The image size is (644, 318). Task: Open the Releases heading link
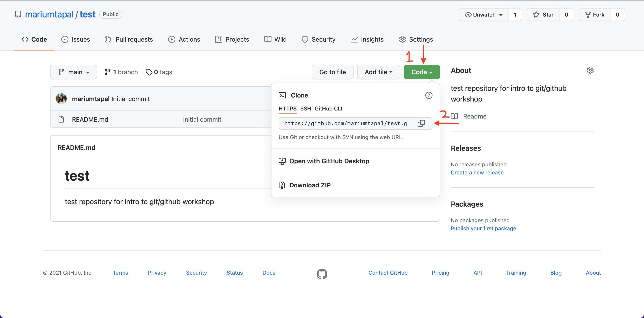(466, 148)
